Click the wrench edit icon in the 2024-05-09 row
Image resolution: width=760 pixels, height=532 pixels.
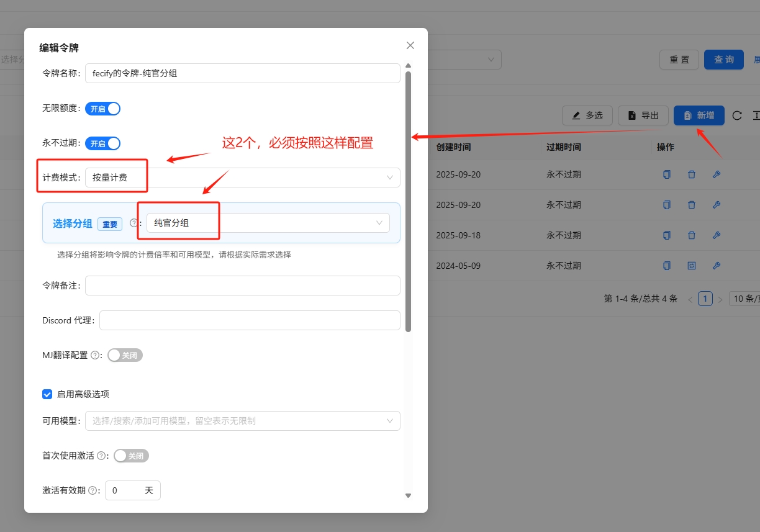coord(716,266)
